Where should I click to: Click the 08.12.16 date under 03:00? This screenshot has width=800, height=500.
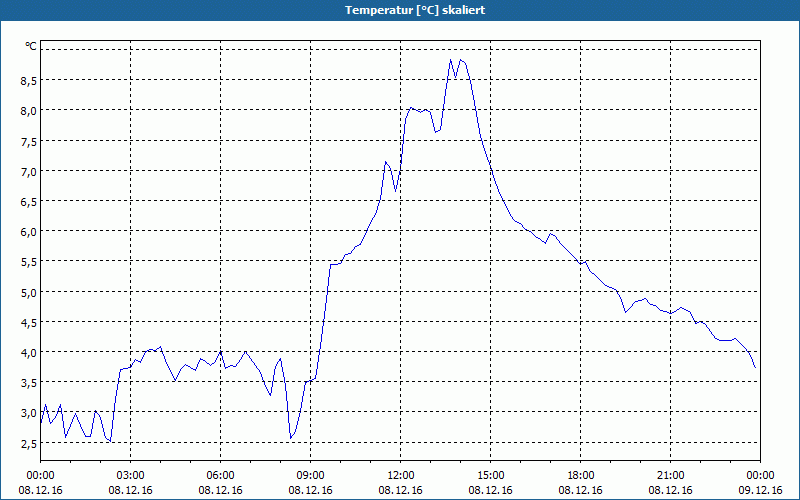(130, 490)
